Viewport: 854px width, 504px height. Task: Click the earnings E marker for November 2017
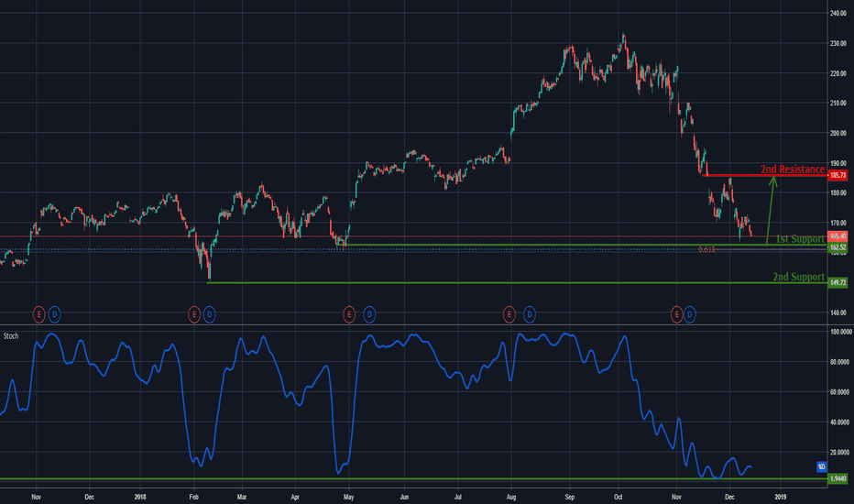(38, 314)
